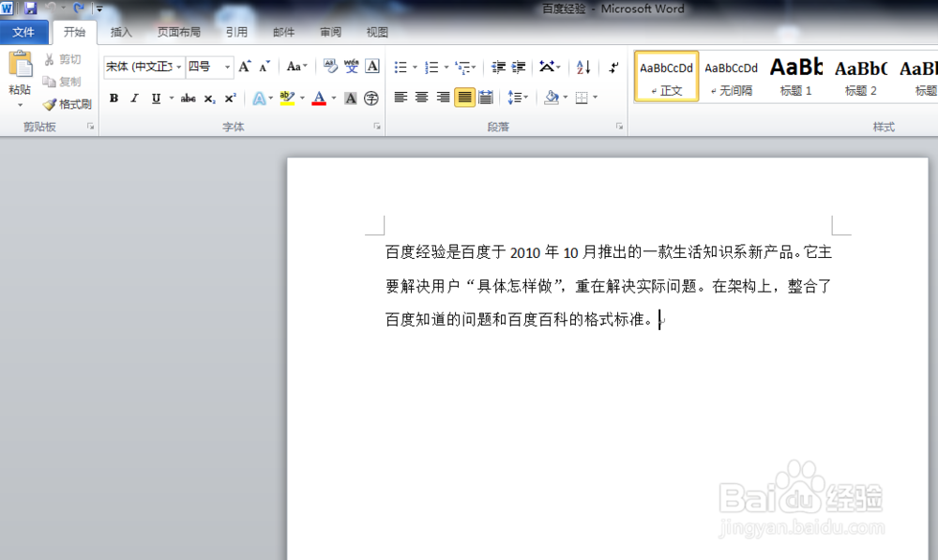Click the Numbering list icon
This screenshot has height=560, width=938.
431,67
